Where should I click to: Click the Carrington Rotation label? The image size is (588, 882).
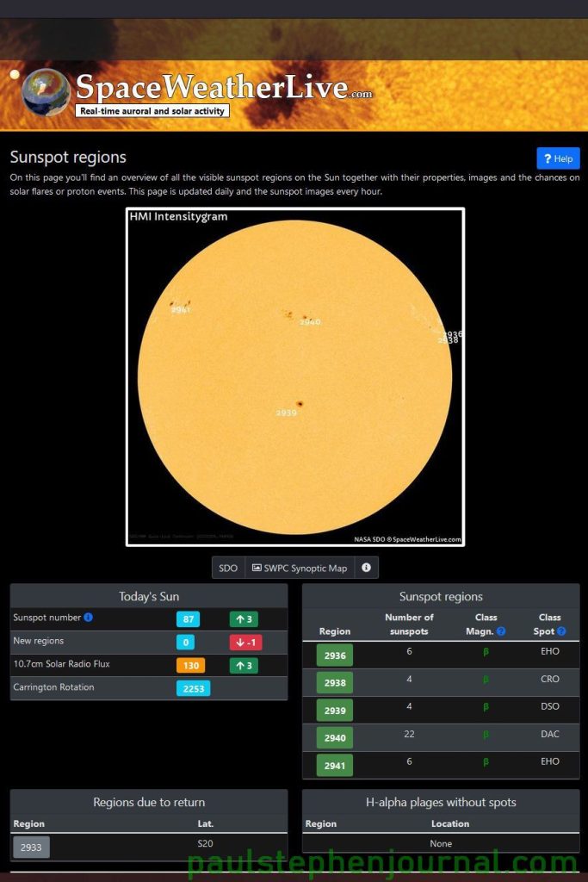pyautogui.click(x=53, y=686)
